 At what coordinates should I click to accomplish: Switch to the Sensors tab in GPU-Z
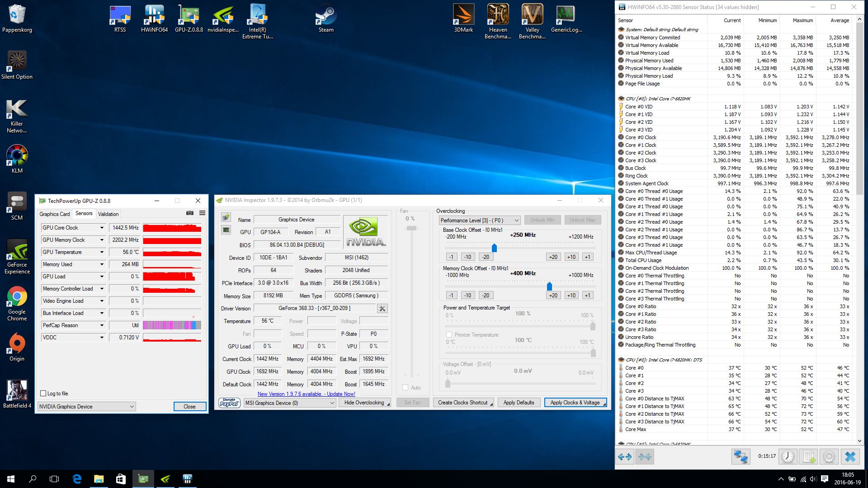pos(84,213)
